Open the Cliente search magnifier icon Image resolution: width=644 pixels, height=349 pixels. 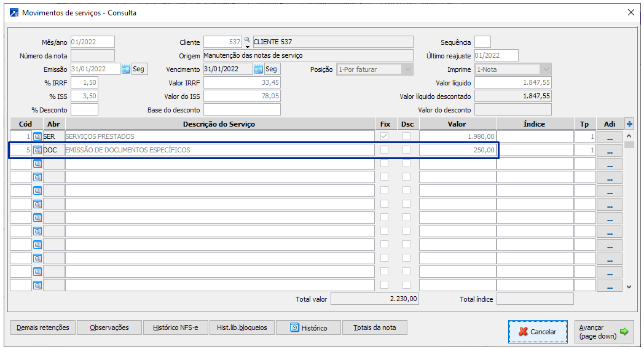(247, 41)
